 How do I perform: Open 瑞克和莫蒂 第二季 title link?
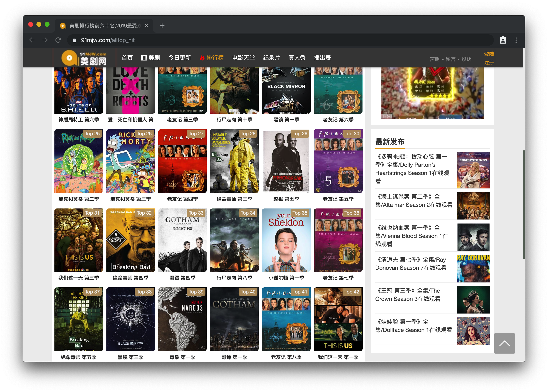tap(79, 199)
